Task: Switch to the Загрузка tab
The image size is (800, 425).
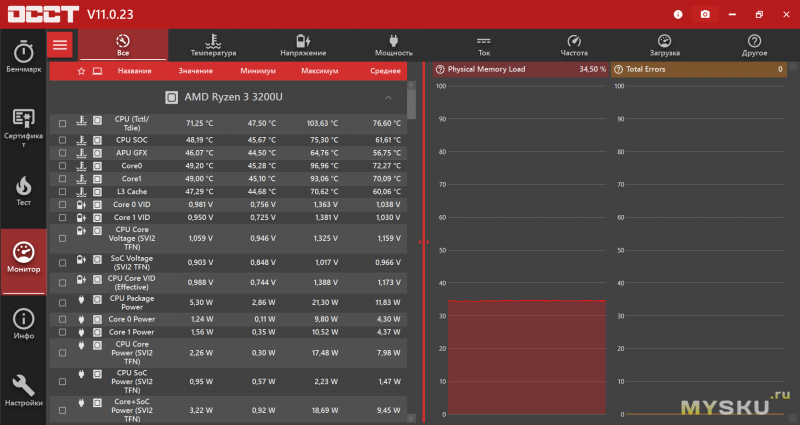Action: click(x=664, y=45)
